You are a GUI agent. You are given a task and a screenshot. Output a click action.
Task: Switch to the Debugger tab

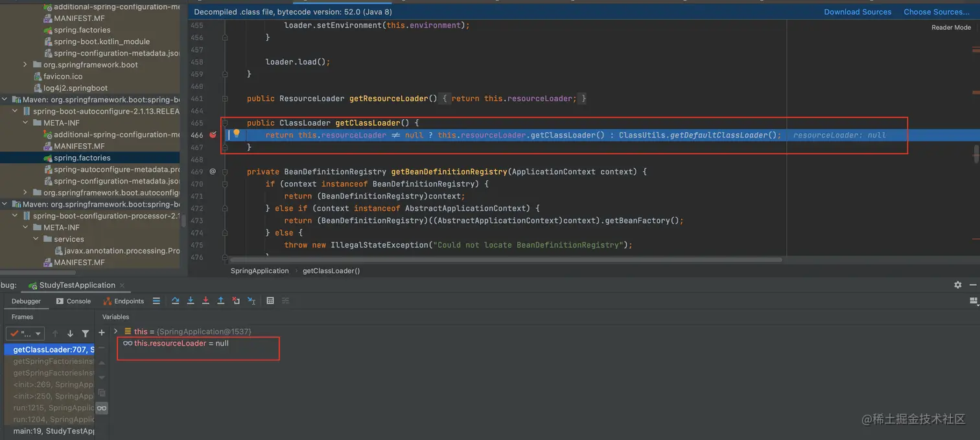[26, 301]
